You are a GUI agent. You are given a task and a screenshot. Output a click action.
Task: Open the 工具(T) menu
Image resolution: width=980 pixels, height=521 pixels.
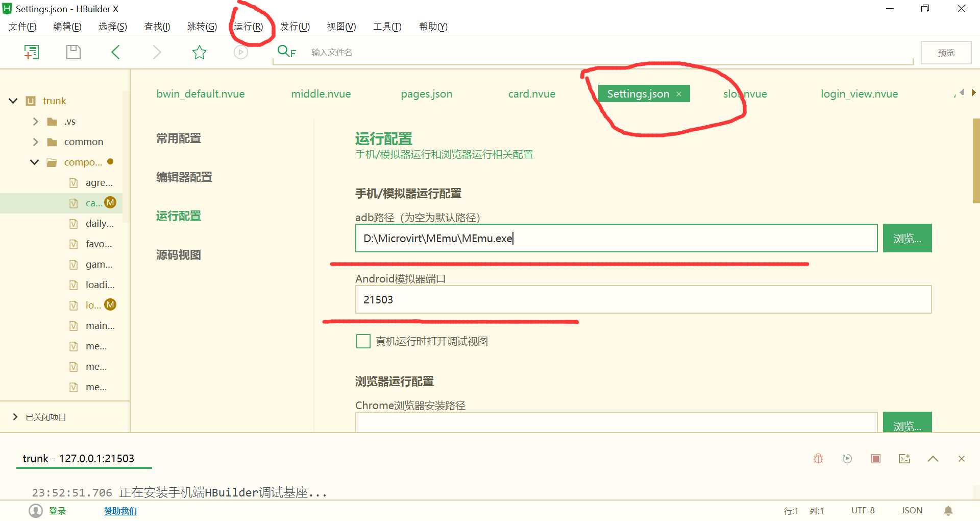coord(387,27)
